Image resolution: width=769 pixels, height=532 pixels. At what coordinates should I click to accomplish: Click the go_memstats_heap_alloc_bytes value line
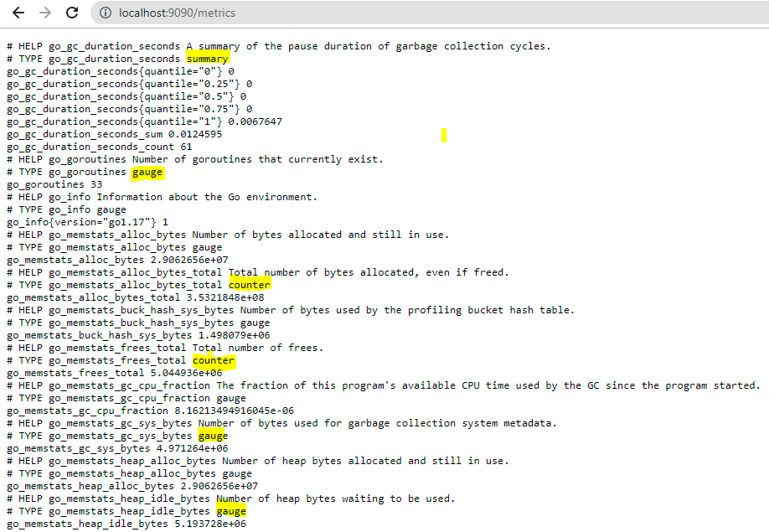[x=132, y=486]
